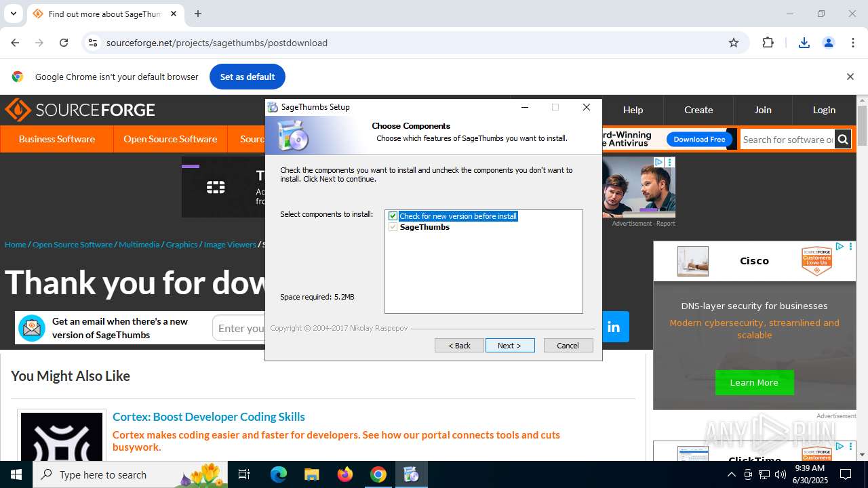Click the SourceForge logo

coord(80,110)
